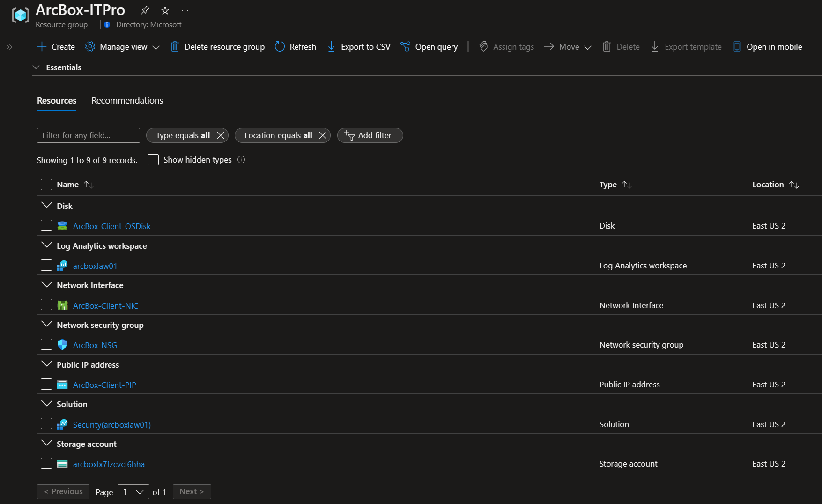The width and height of the screenshot is (822, 504).
Task: Click the ArcBox-Client-OSDisk disk icon
Action: point(62,226)
